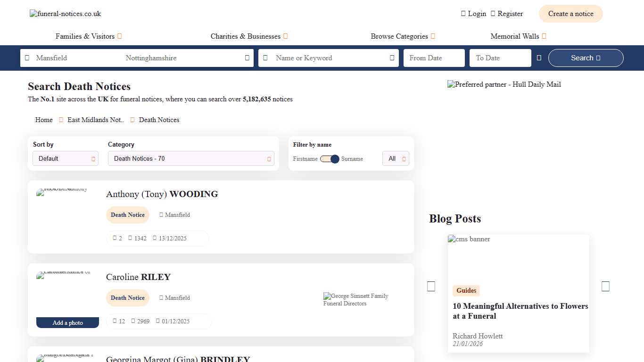This screenshot has width=644, height=362.
Task: Click the next arrow in Blog Posts carousel
Action: (605, 286)
